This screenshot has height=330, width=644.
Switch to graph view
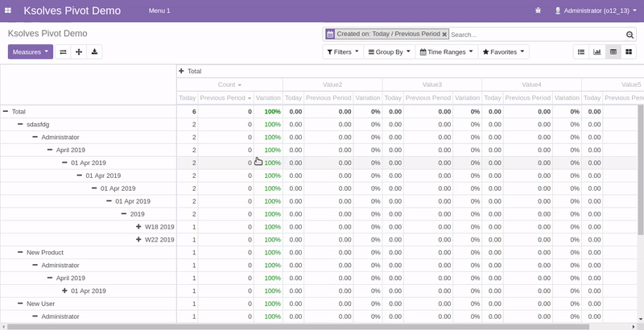[x=597, y=52]
